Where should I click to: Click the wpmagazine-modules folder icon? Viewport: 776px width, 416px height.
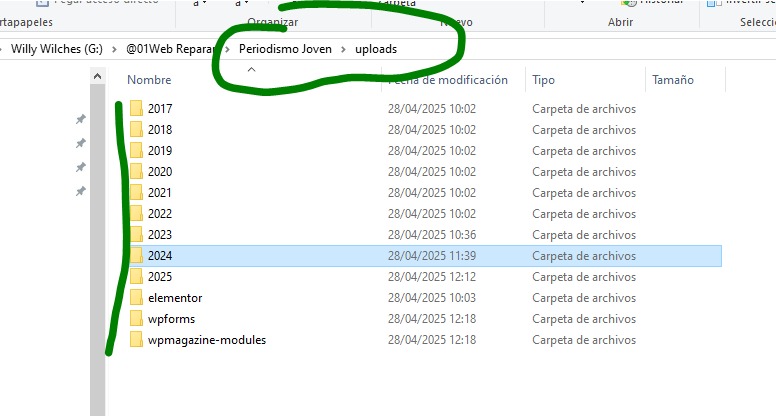coord(136,340)
